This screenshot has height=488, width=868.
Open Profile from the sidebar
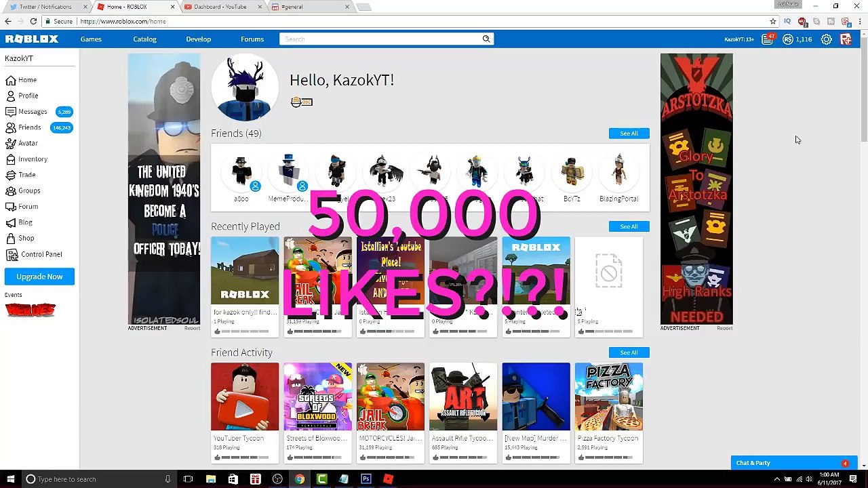coord(28,96)
